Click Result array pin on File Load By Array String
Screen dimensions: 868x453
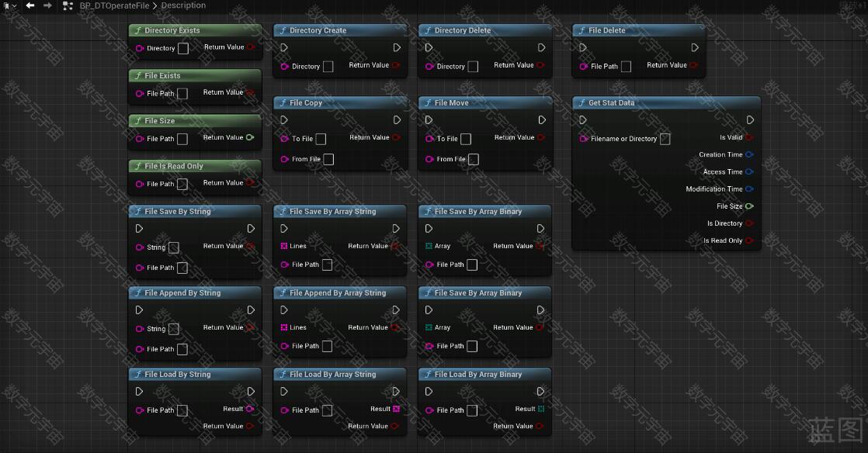click(397, 409)
